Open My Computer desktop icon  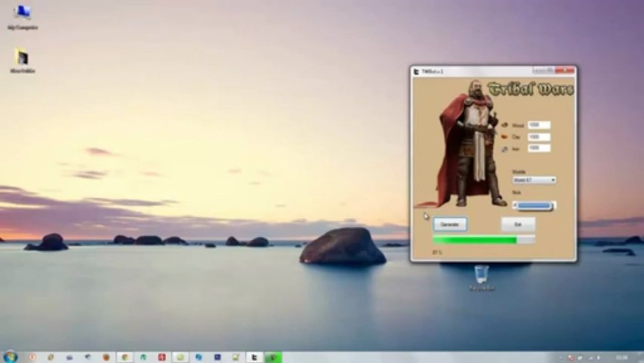tap(22, 17)
